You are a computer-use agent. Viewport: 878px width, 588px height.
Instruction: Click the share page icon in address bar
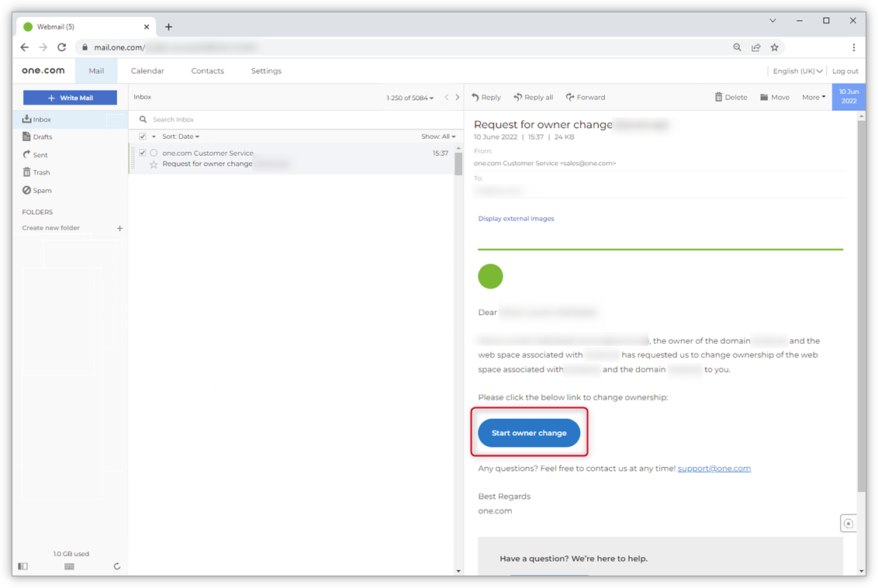(756, 47)
